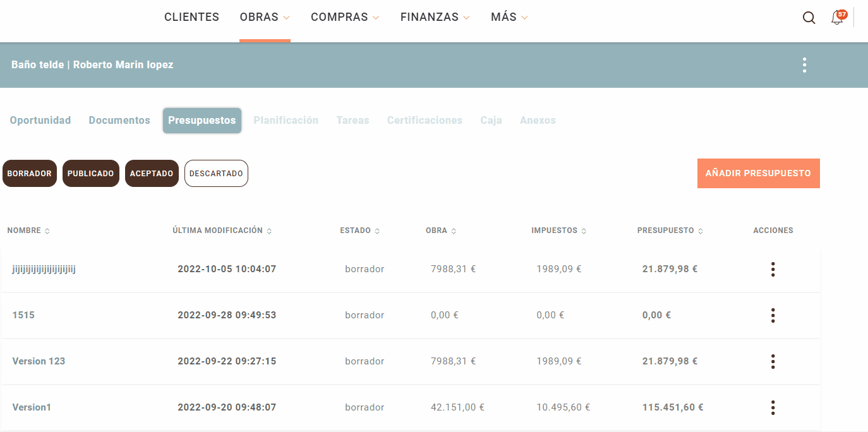This screenshot has height=432, width=868.
Task: Open the search magnifier icon
Action: [x=809, y=18]
